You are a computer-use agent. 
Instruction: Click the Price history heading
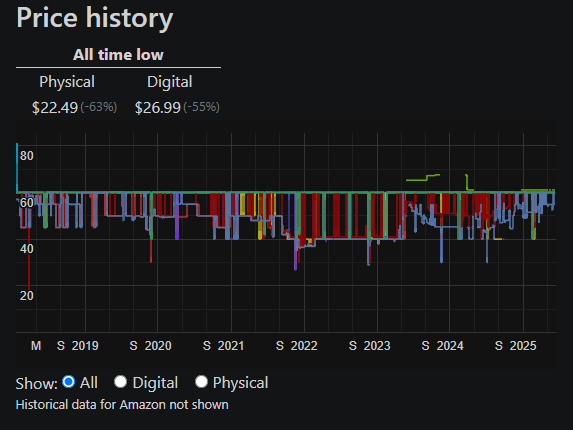tap(95, 18)
